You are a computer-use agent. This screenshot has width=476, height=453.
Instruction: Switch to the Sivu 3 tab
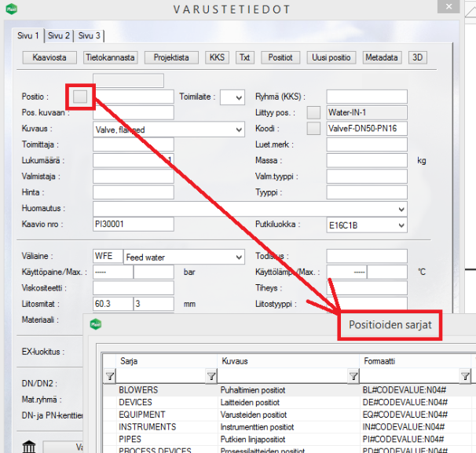point(89,35)
